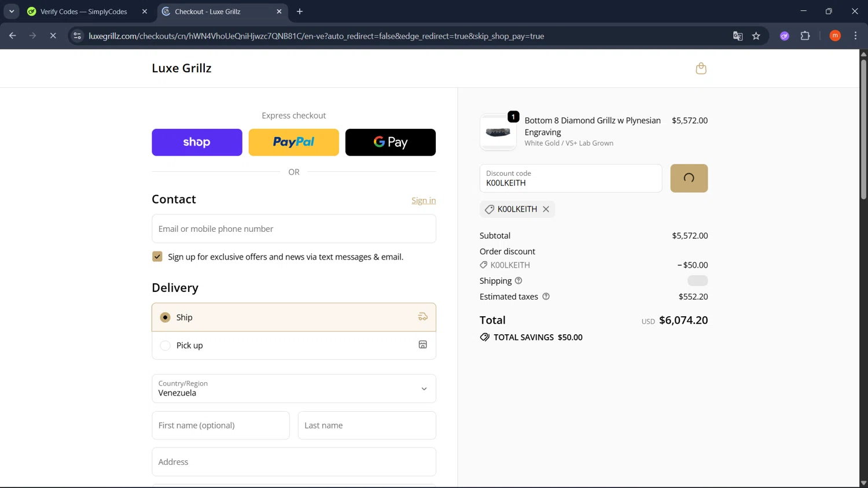Open the purple browser extension icon
The height and width of the screenshot is (488, 868).
point(785,36)
